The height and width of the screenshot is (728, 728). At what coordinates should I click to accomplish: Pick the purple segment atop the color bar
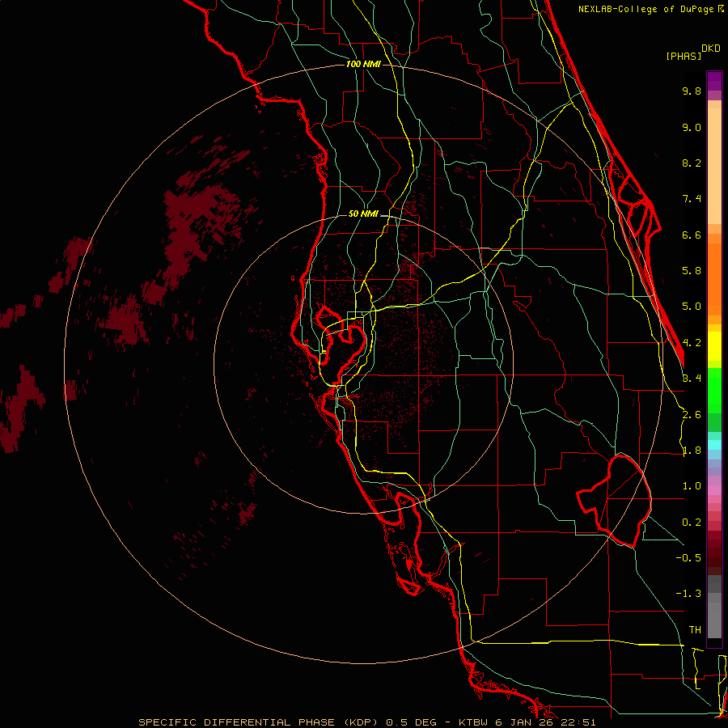click(x=714, y=81)
